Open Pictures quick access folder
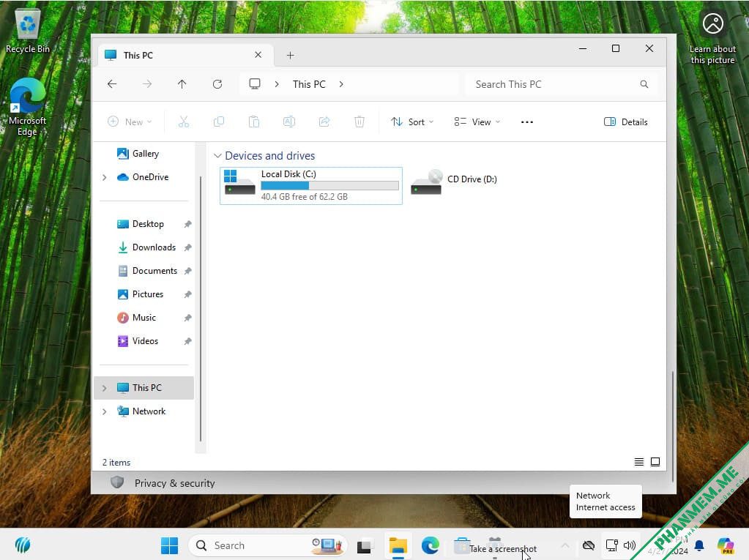This screenshot has height=560, width=749. click(x=148, y=294)
